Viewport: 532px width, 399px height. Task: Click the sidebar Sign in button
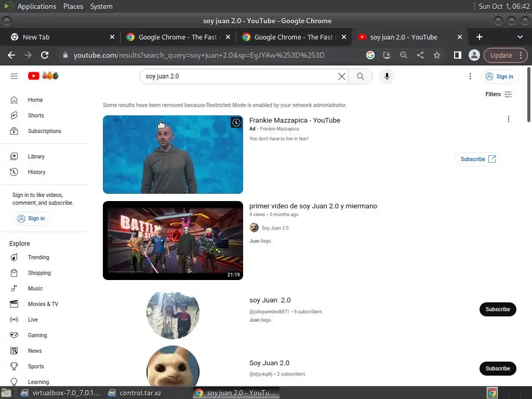click(32, 219)
